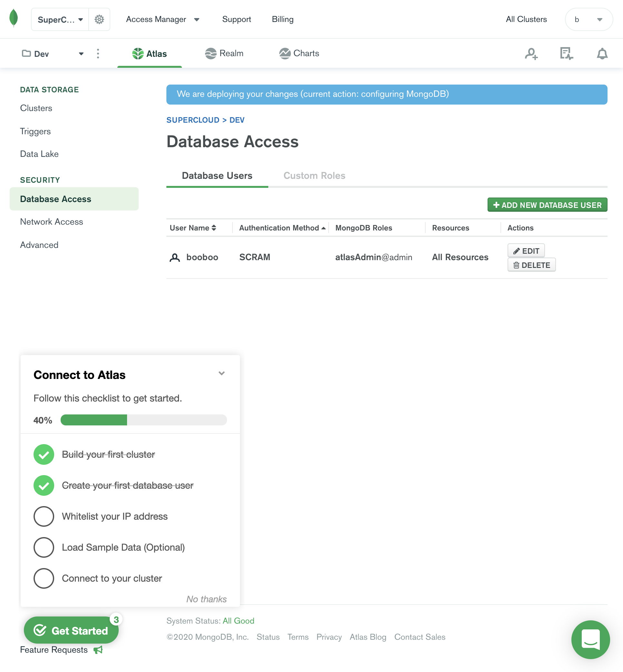Image resolution: width=623 pixels, height=672 pixels.
Task: Click the project options three-dot menu
Action: pyautogui.click(x=98, y=54)
